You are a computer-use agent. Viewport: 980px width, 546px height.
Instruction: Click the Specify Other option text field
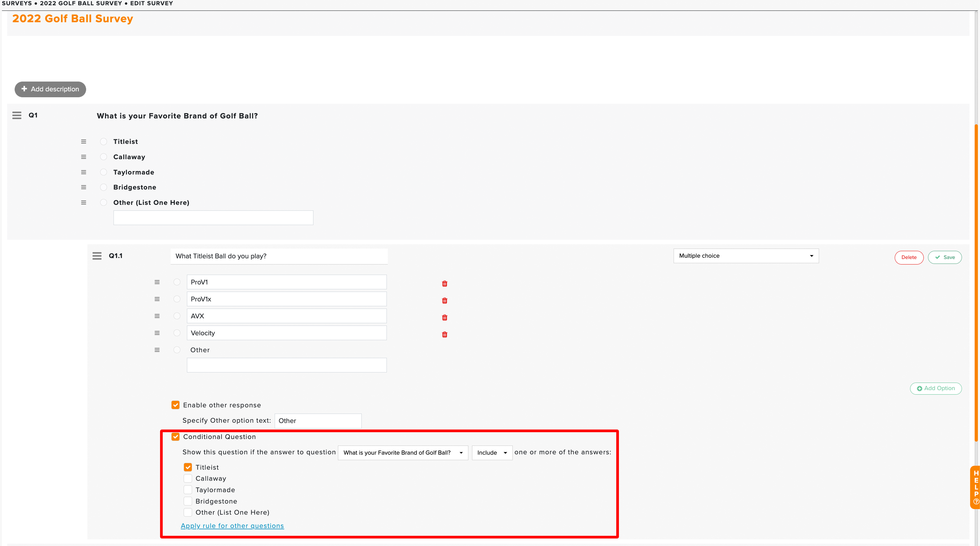point(318,421)
